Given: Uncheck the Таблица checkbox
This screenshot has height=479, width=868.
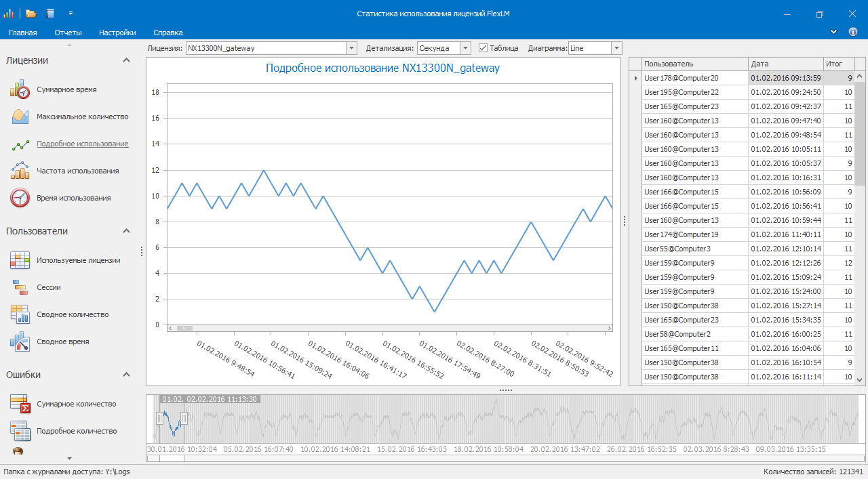Looking at the screenshot, I should pos(483,48).
